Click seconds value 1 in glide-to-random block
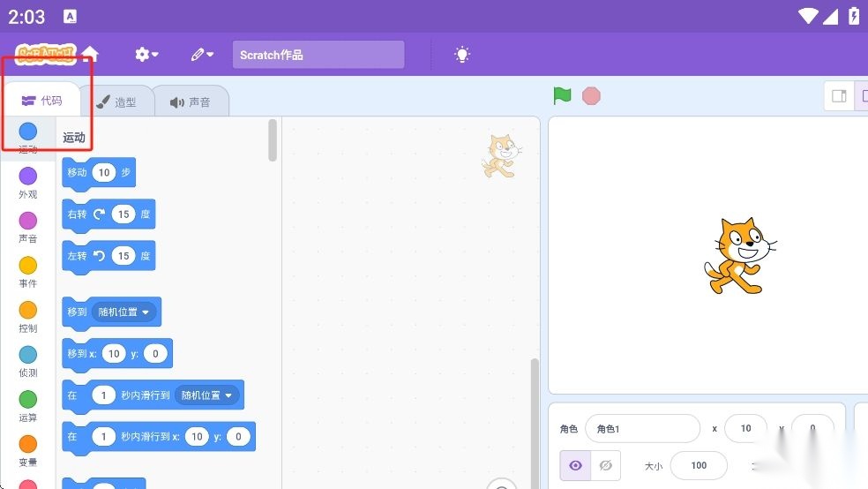Viewport: 868px width, 489px height. click(x=103, y=395)
